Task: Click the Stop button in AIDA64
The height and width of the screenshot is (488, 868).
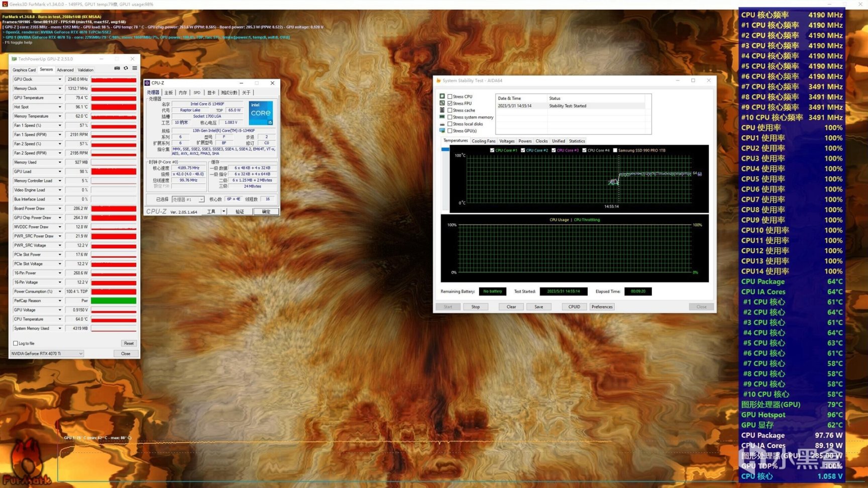Action: [475, 307]
